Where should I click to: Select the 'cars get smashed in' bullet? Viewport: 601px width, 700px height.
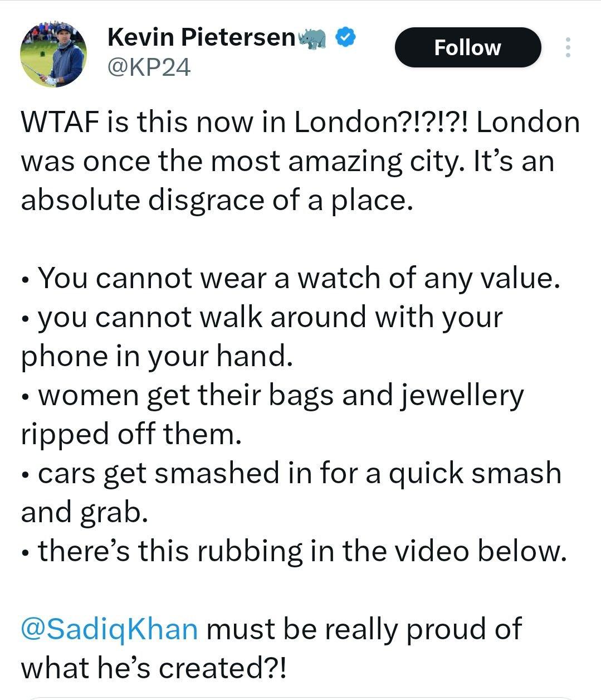(291, 473)
